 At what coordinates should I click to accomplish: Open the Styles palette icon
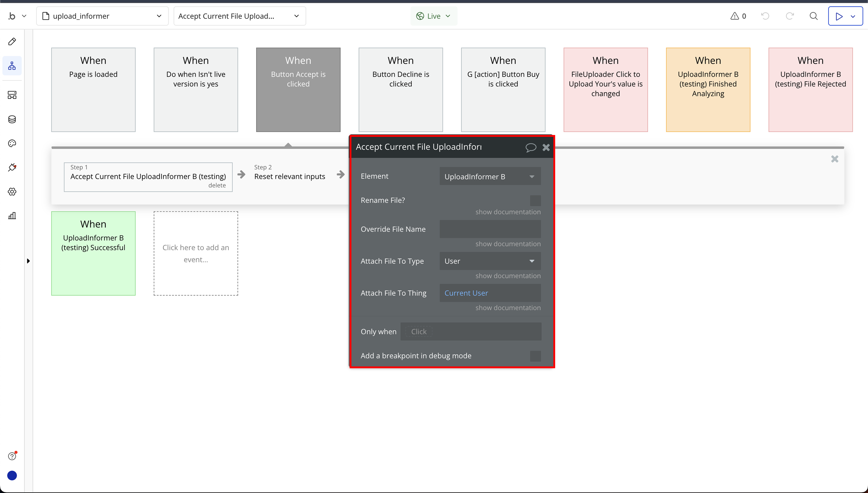click(12, 143)
